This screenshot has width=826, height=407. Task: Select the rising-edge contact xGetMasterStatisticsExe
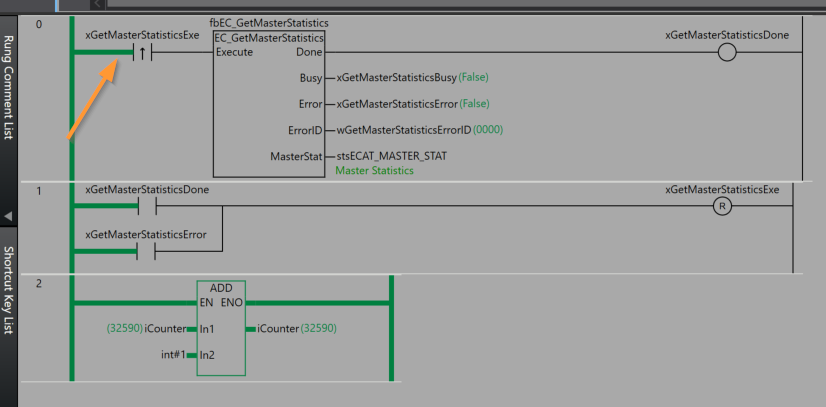pos(143,52)
